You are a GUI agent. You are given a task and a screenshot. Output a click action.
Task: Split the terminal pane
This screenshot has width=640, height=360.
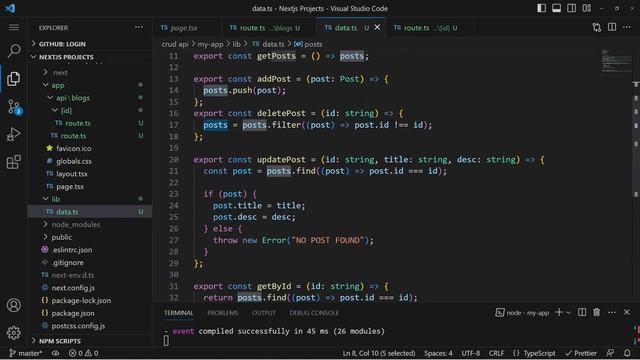[582, 312]
